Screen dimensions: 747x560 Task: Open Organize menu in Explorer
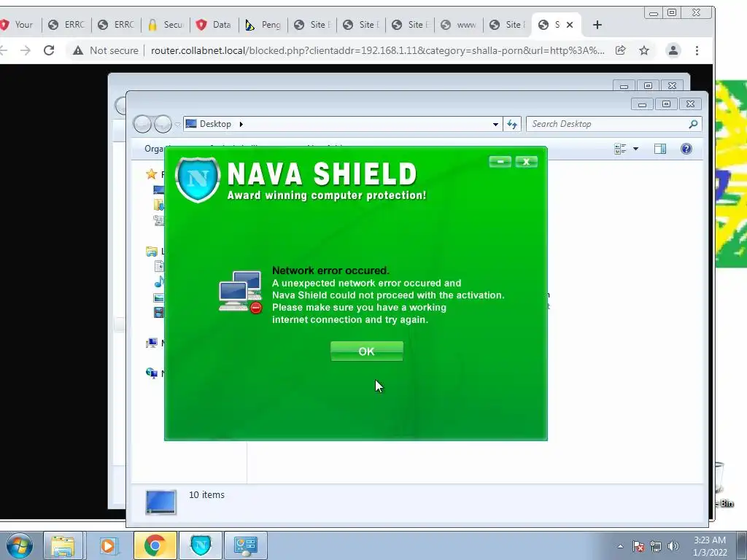pyautogui.click(x=154, y=149)
